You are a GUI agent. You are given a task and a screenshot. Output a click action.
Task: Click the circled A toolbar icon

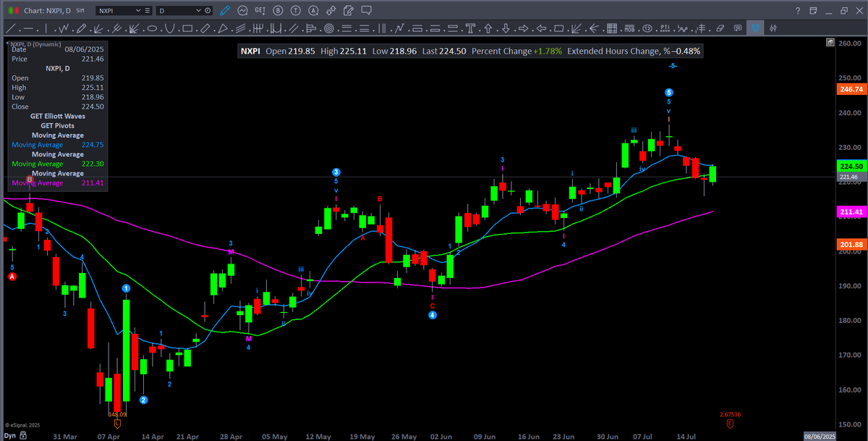click(313, 11)
